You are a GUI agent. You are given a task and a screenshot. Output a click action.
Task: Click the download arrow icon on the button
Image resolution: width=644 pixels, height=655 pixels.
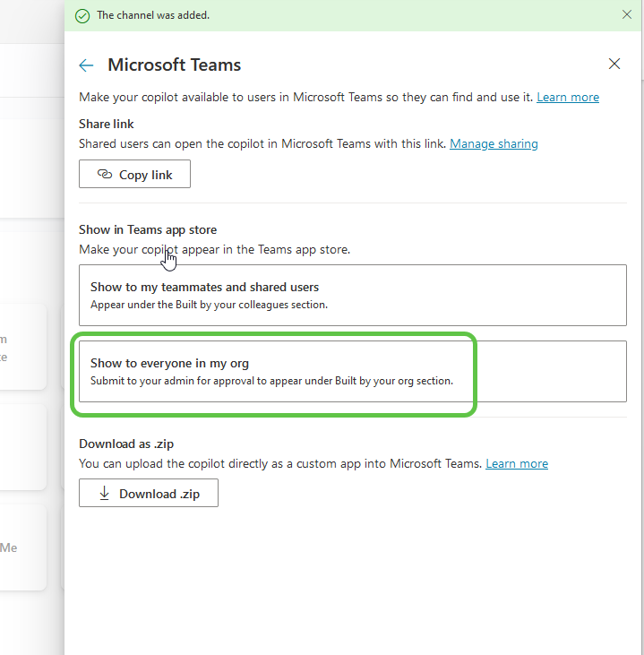[x=105, y=493]
